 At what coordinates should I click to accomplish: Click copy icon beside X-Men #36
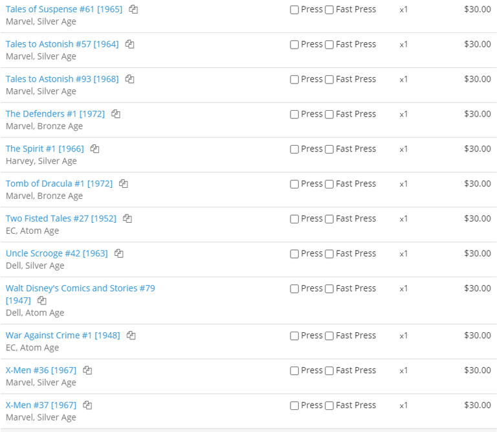tap(87, 370)
